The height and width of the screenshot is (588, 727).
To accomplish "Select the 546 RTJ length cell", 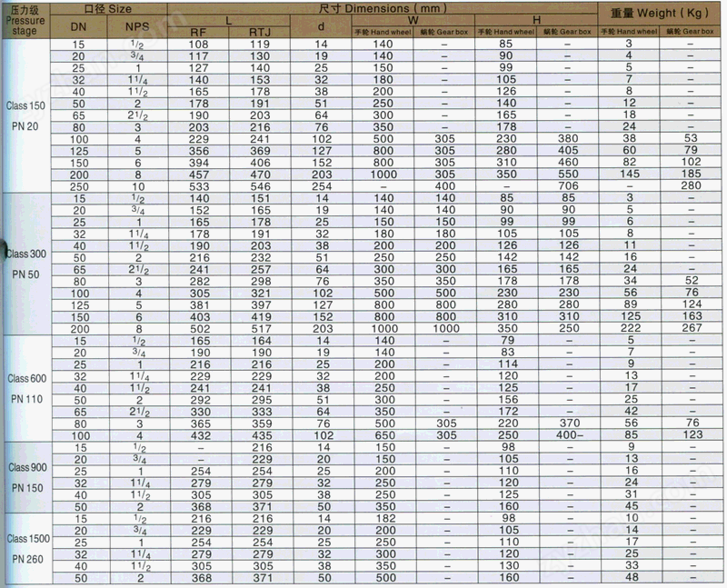I will [260, 185].
